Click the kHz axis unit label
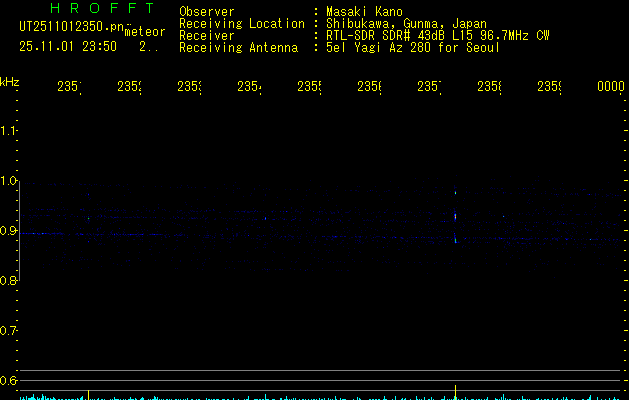Screen dimensions: 629x400 pos(10,80)
